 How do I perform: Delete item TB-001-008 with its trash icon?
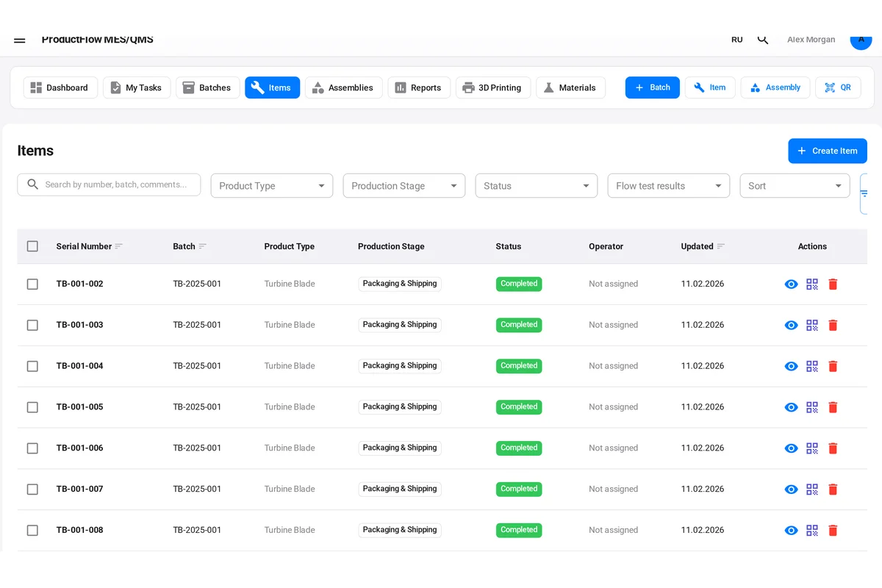pyautogui.click(x=833, y=530)
